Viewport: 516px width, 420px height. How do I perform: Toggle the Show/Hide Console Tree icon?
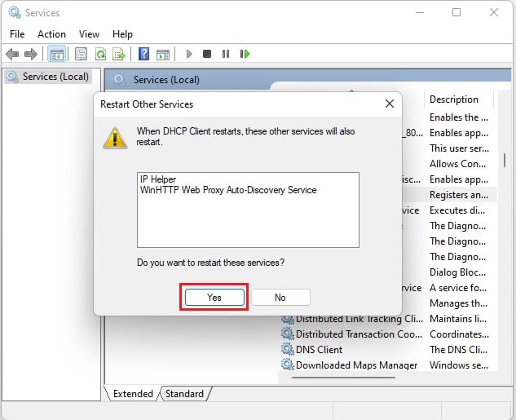point(56,54)
